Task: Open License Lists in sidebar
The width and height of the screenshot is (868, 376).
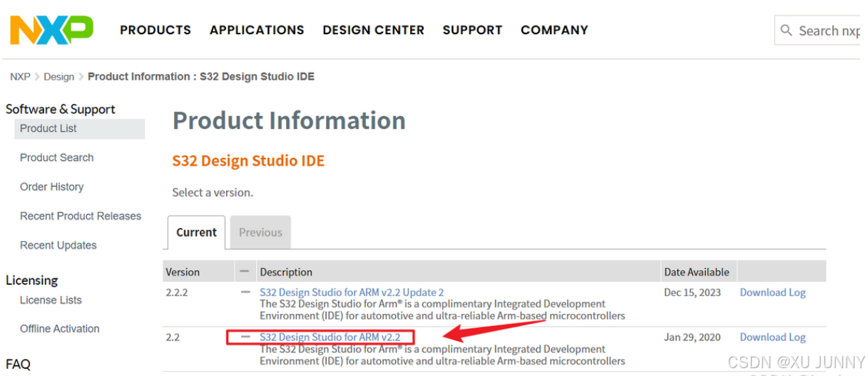Action: (x=51, y=300)
